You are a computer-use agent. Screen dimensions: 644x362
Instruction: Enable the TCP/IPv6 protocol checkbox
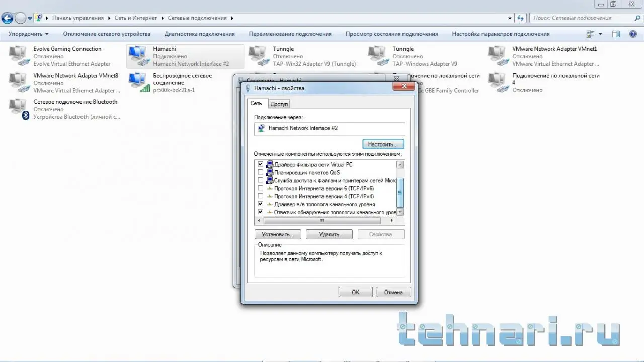pos(261,189)
